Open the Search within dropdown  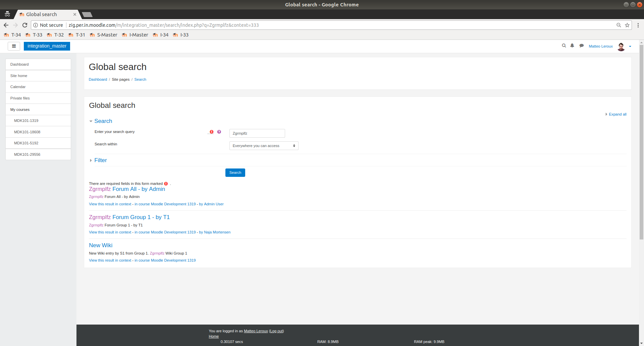tap(264, 146)
